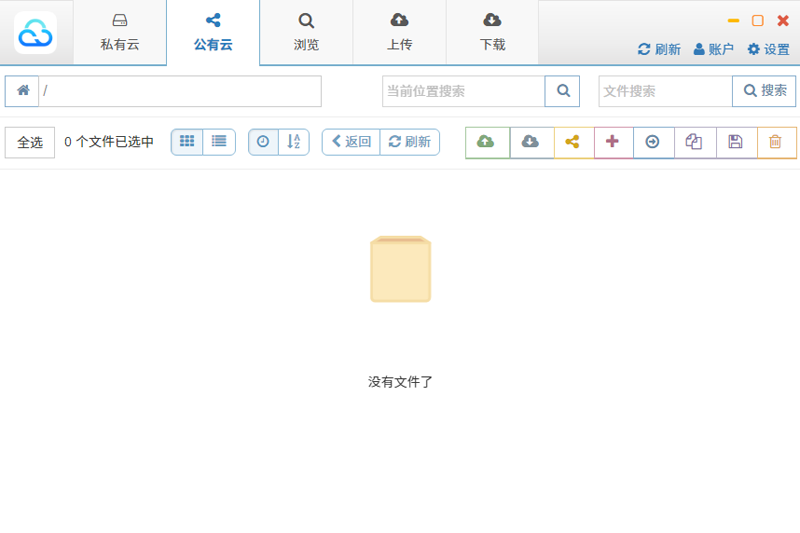Click the green cloud upload icon
The image size is (800, 533).
pos(487,142)
